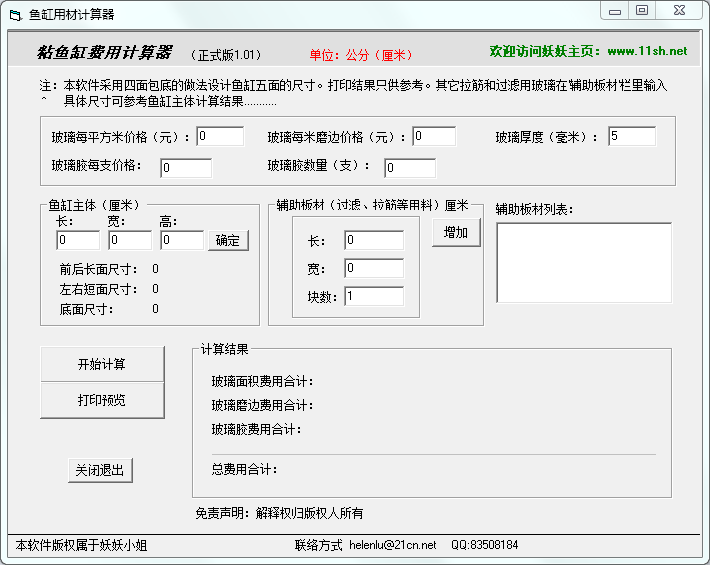Focus the glass price per square meter field
This screenshot has height=565, width=710.
[220, 136]
